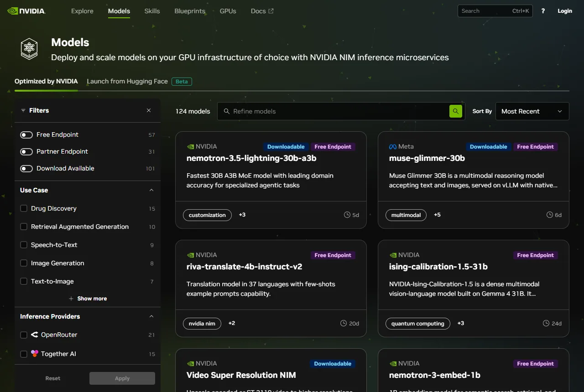
Task: Click the Docs external link icon
Action: coord(271,11)
